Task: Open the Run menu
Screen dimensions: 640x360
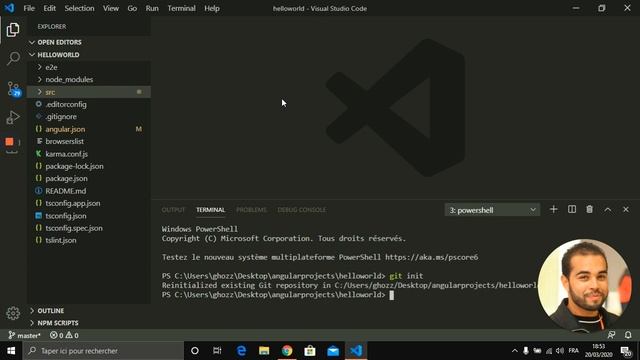Action: coord(152,8)
